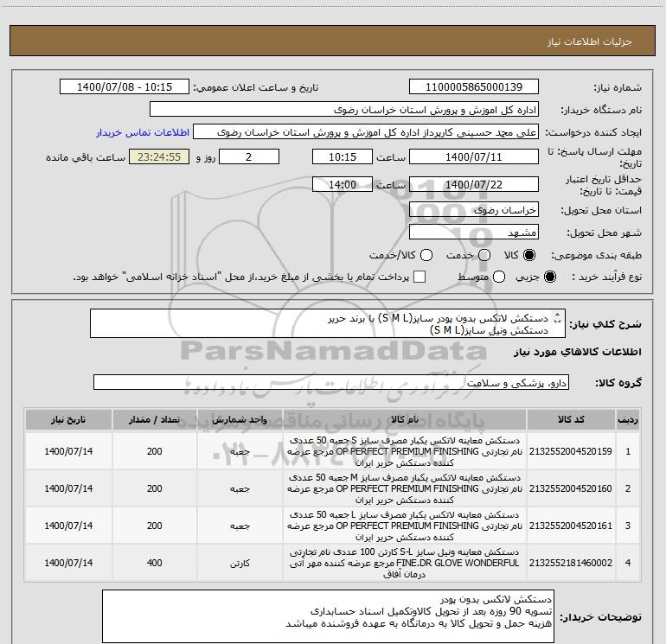The image size is (666, 644).
Task: Click the response deadline time 10:15
Action: (x=343, y=157)
